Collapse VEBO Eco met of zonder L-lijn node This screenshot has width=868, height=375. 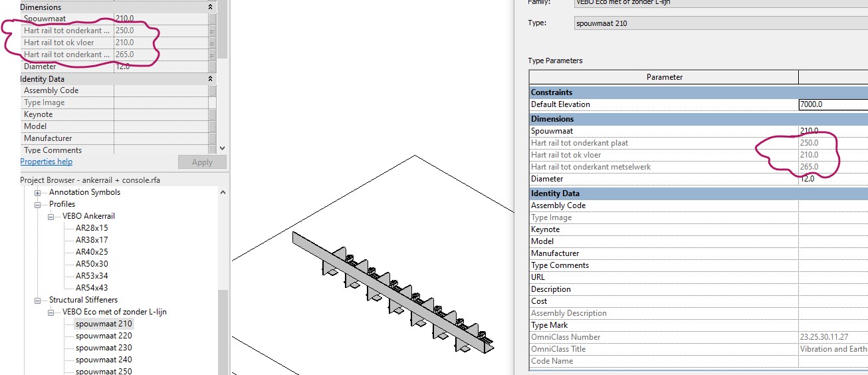coord(51,312)
